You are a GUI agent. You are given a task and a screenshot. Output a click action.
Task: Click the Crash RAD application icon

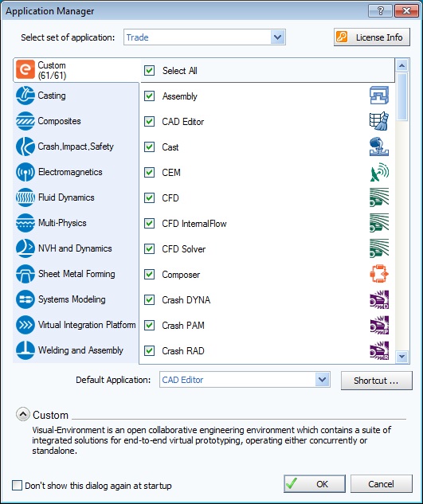tap(379, 350)
